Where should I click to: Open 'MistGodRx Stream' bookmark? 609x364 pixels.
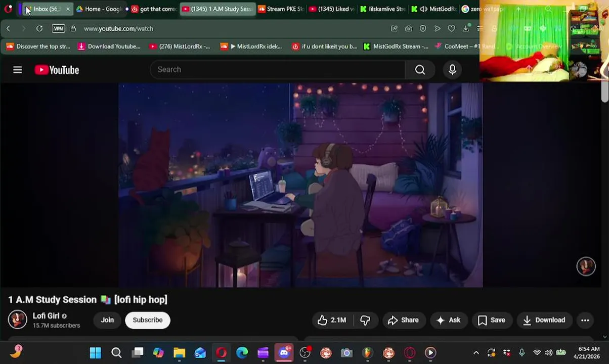396,47
